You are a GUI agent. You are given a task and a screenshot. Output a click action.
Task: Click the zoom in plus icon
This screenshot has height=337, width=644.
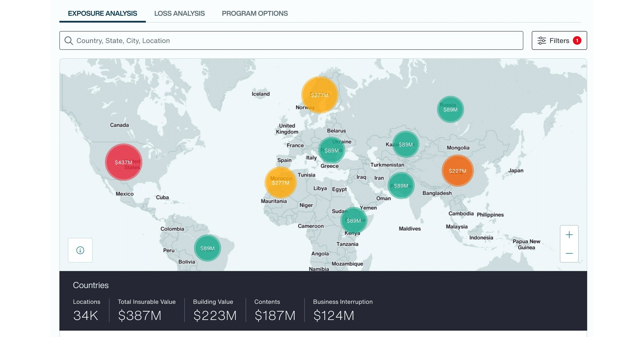[x=569, y=234]
